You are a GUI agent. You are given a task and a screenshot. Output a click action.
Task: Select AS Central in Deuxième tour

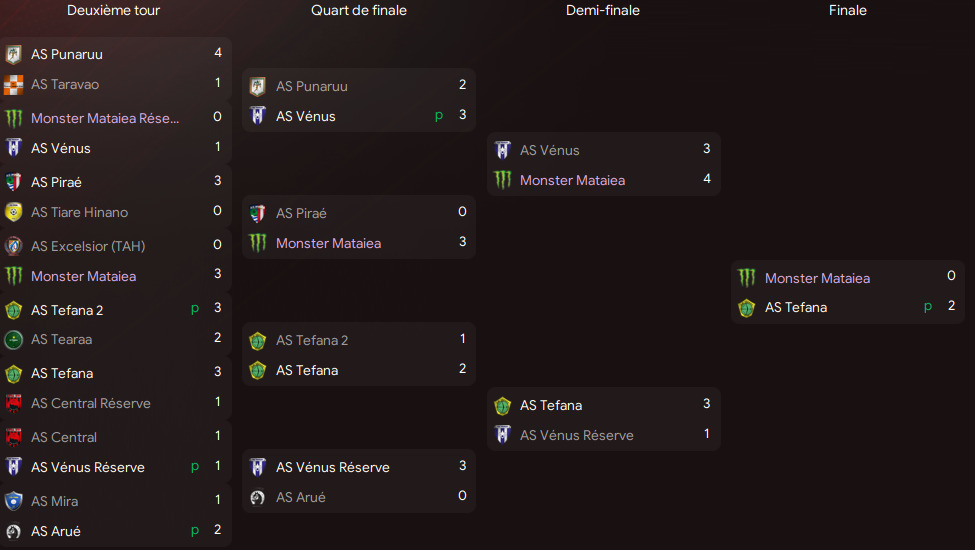64,437
